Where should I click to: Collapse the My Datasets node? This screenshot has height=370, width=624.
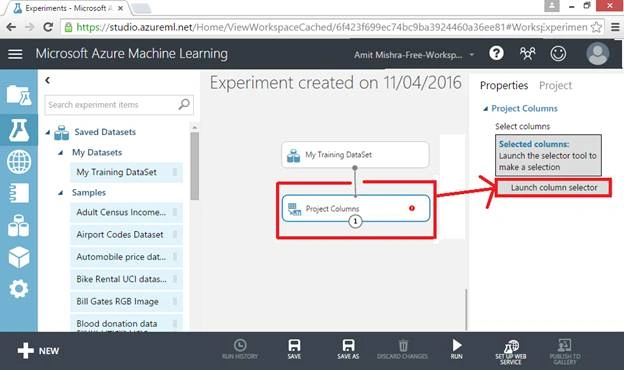click(x=61, y=152)
